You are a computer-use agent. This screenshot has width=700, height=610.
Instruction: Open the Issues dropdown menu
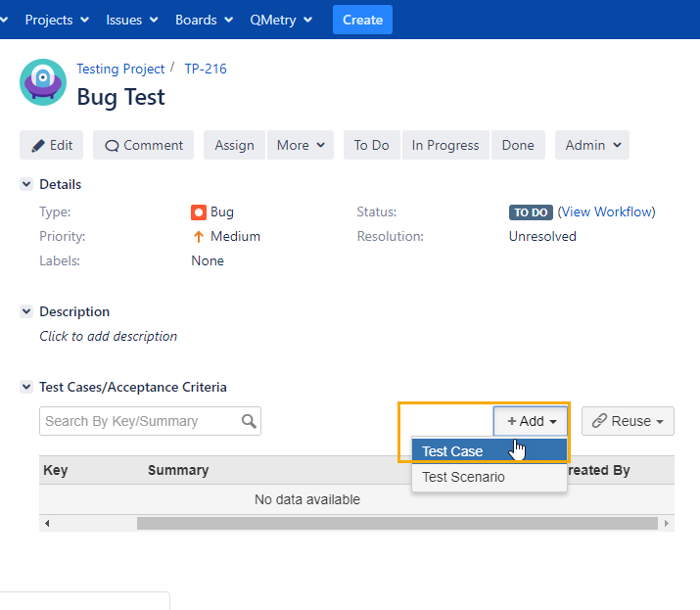132,20
